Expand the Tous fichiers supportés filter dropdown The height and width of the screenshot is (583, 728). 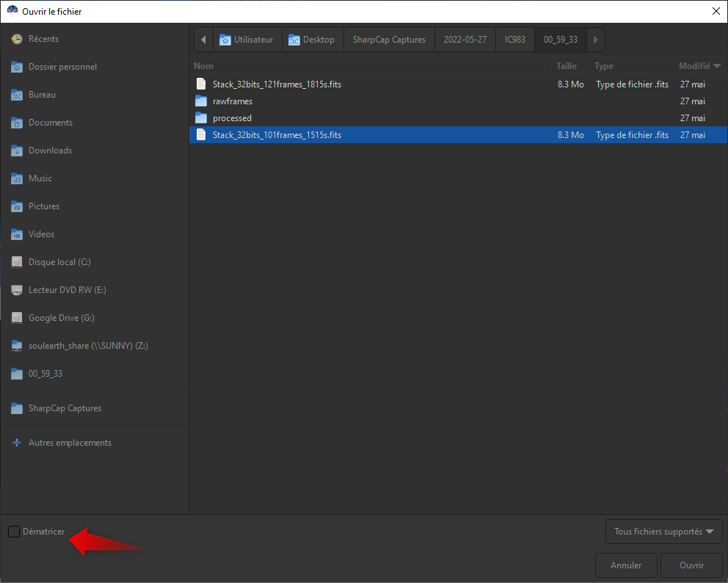[663, 532]
